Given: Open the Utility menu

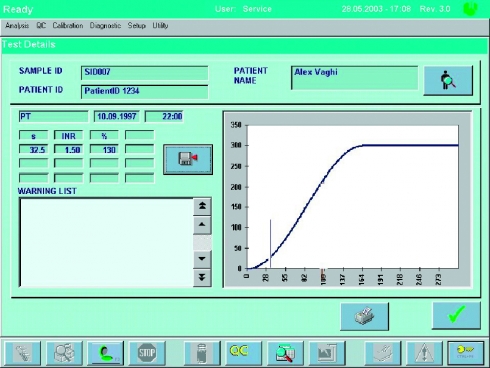Looking at the screenshot, I should 160,26.
